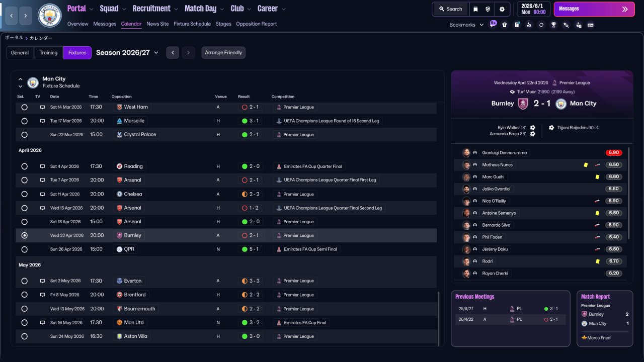Click the Crystal Palace club badge in the fixture list
The image size is (644, 362).
pos(119,135)
